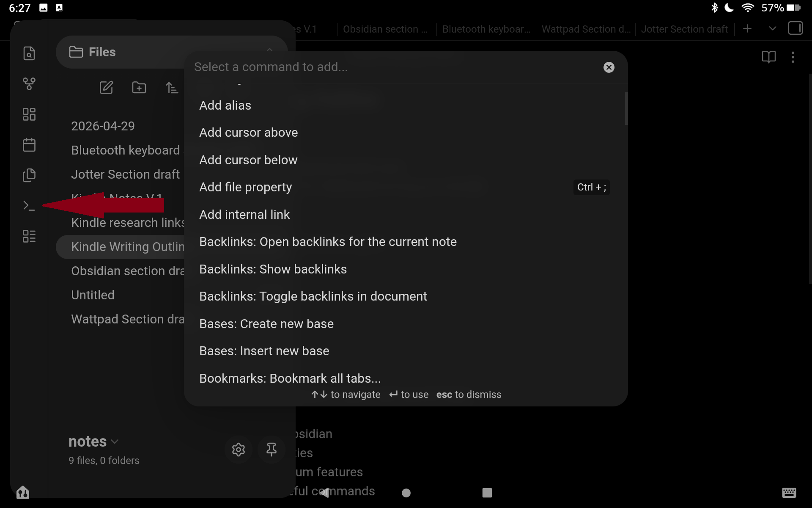Screen dimensions: 812x508
Task: Select 'Bases: Create new base' command
Action: click(405, 324)
